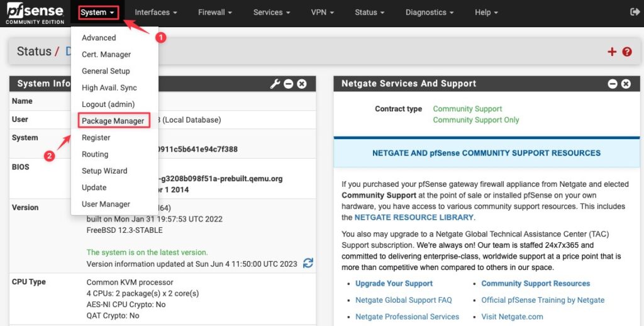
Task: Click the QAT Crypto: No text
Action: click(x=113, y=316)
